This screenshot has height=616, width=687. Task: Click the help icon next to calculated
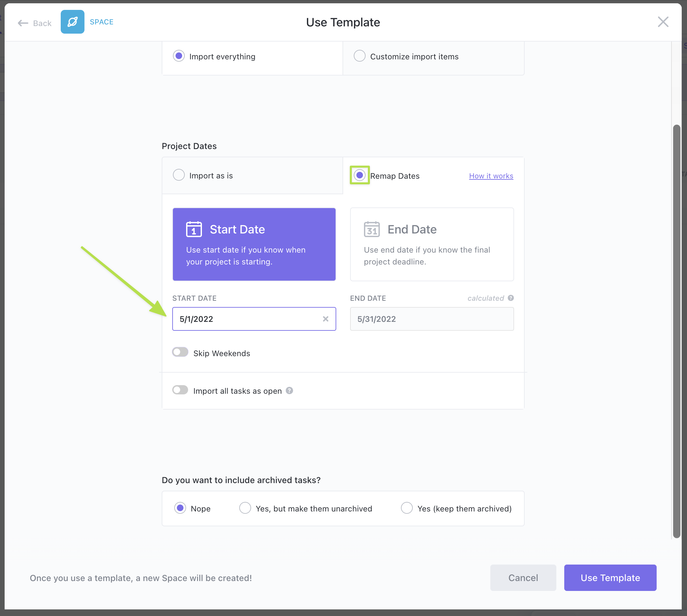pos(510,298)
